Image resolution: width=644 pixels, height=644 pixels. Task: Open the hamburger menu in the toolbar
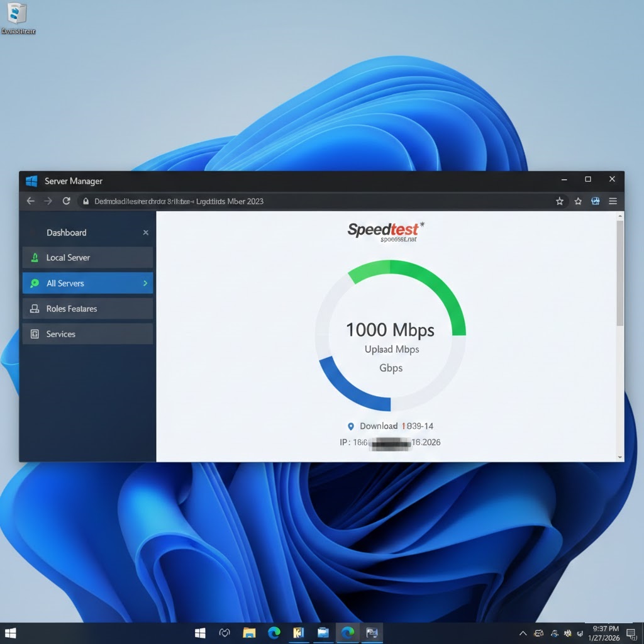613,201
